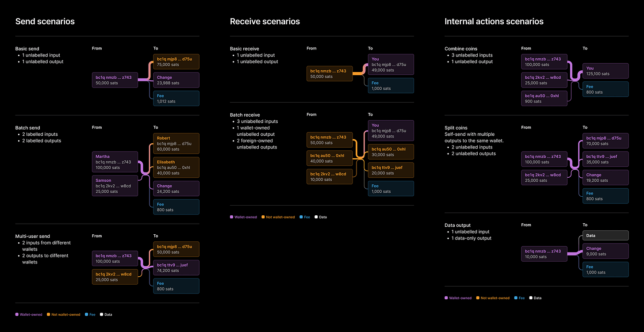Select the 900 sats input card
The image size is (644, 332).
coord(544,98)
